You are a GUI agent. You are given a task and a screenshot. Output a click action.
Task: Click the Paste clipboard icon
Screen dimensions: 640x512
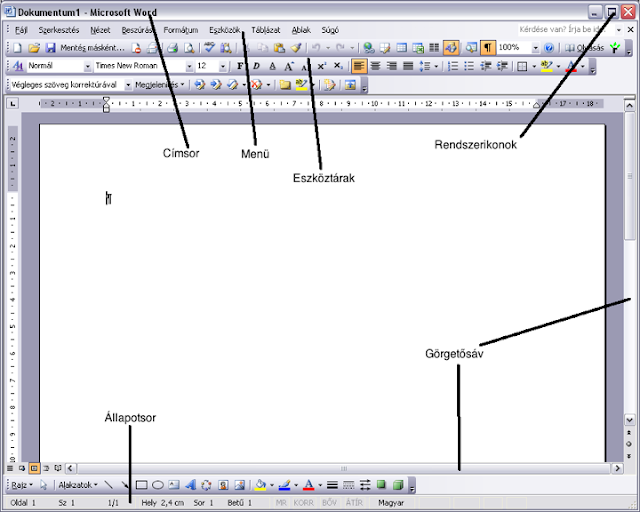tap(280, 48)
